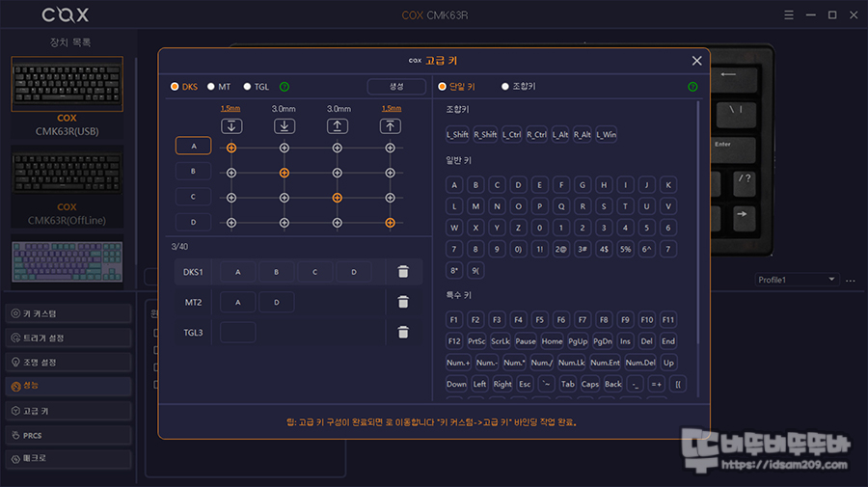868x487 pixels.
Task: Close the 고급 키 dialog
Action: point(696,61)
